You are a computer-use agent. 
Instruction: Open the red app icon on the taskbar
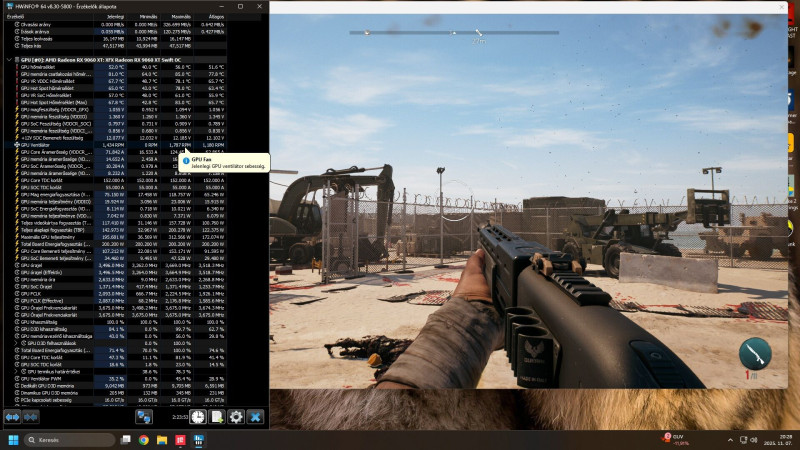180,440
